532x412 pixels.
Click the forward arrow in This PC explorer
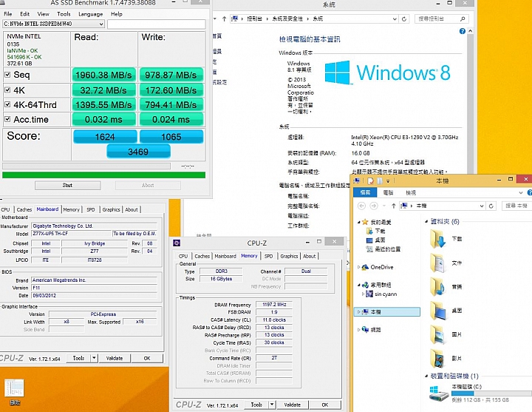pos(374,206)
